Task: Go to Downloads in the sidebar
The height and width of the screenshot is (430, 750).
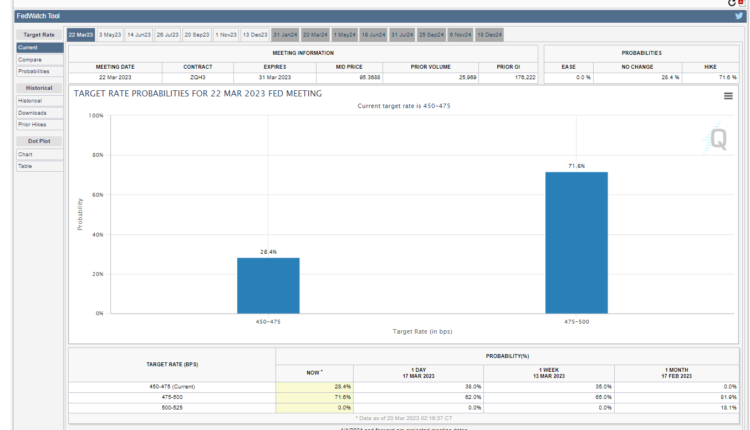Action: click(x=32, y=113)
